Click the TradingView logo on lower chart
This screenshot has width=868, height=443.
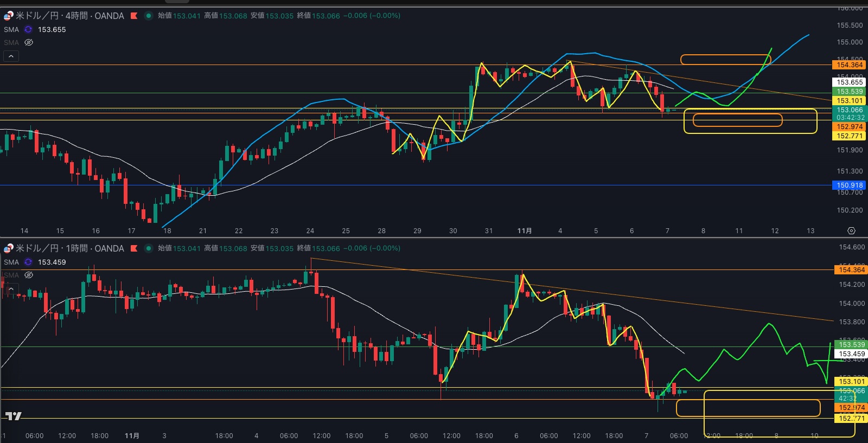(13, 416)
